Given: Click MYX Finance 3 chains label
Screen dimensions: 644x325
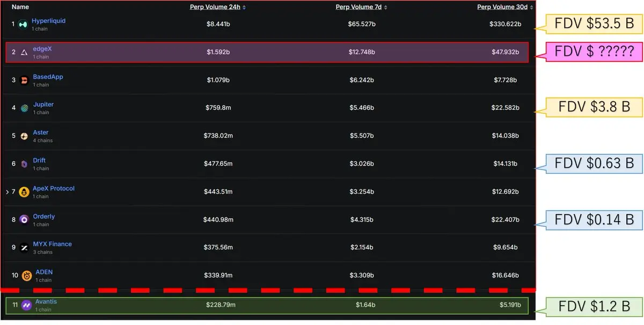Looking at the screenshot, I should coord(42,252).
